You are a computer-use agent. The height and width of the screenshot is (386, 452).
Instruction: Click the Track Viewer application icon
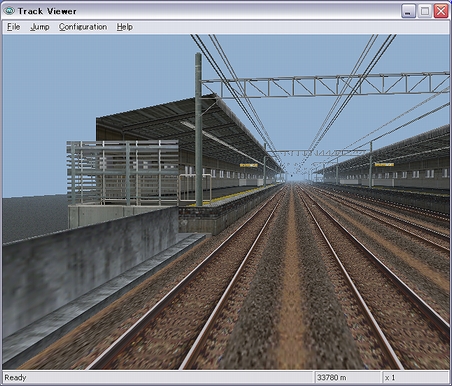click(9, 11)
